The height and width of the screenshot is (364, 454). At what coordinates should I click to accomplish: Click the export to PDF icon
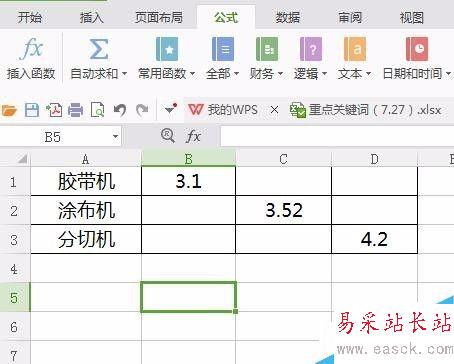[54, 110]
